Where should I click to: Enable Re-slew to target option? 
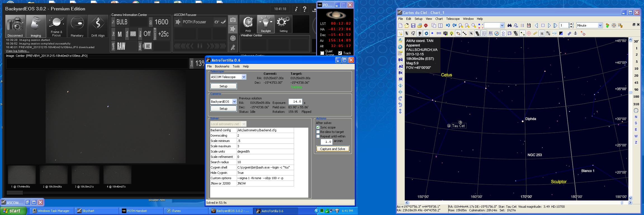tap(318, 132)
